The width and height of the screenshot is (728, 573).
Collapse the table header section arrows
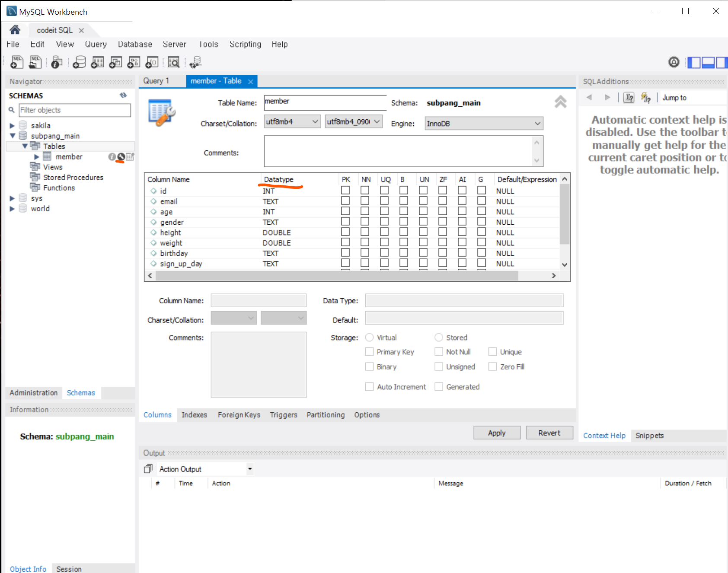tap(560, 102)
